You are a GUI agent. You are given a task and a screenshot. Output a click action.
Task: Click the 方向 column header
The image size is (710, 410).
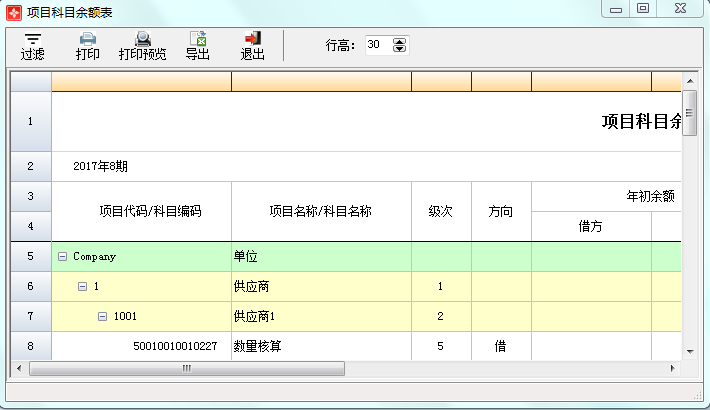point(501,211)
